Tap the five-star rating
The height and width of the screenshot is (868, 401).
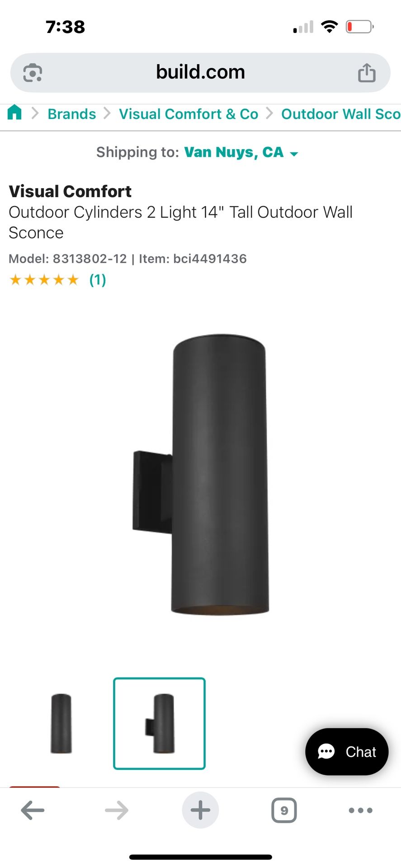[x=44, y=280]
